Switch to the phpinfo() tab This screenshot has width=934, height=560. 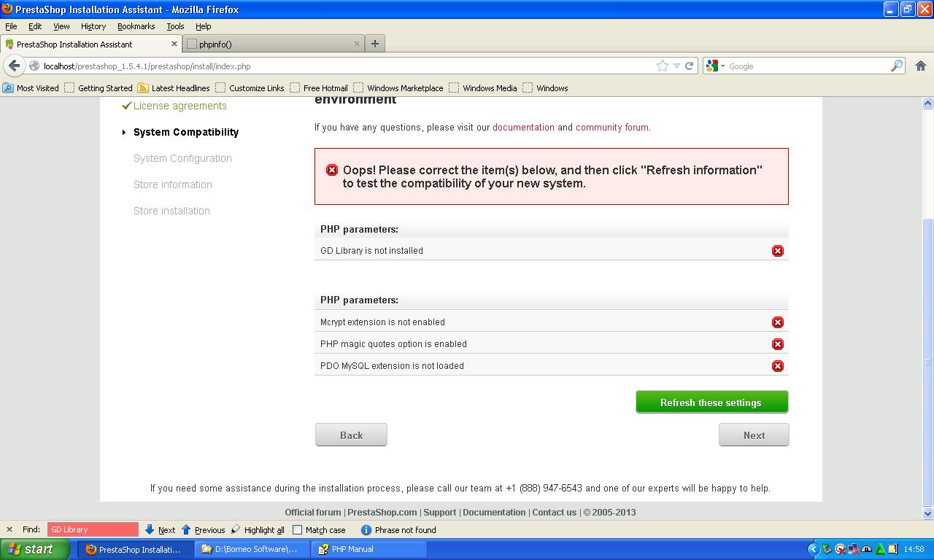coord(274,44)
